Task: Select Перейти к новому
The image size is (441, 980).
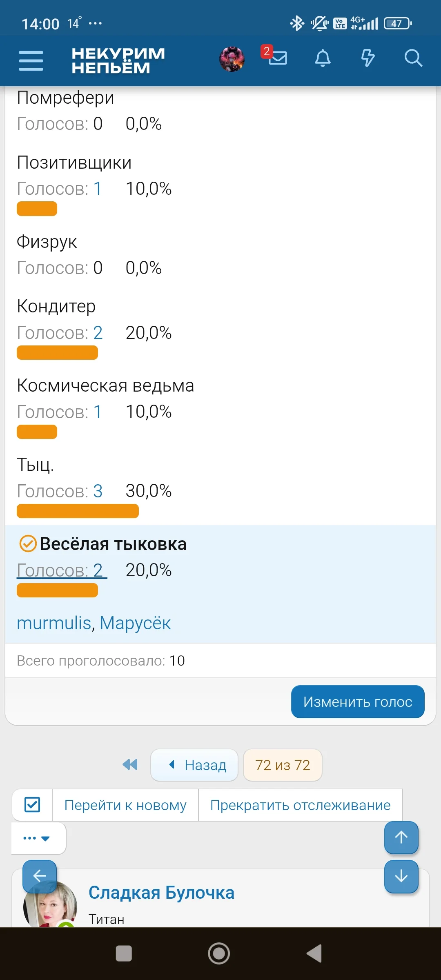Action: click(126, 804)
